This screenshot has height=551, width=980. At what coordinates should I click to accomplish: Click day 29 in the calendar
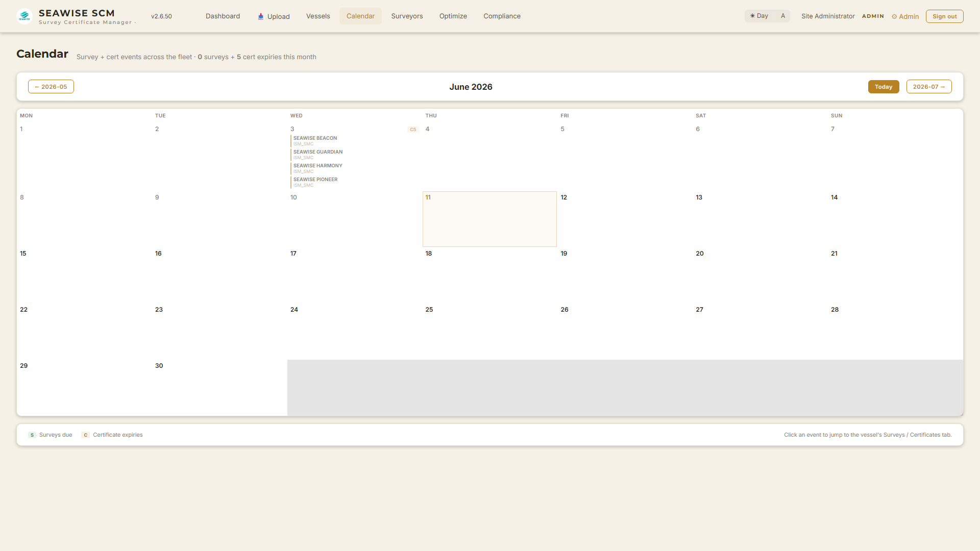pyautogui.click(x=84, y=388)
